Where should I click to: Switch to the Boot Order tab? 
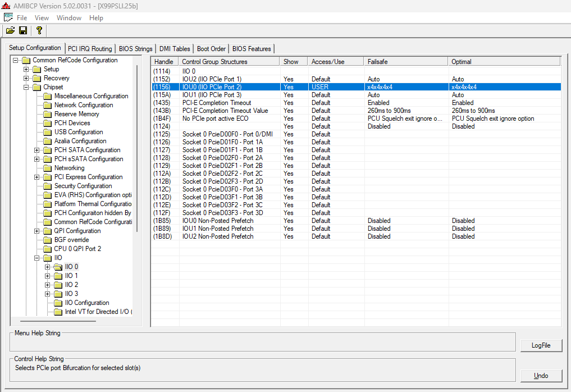[211, 49]
